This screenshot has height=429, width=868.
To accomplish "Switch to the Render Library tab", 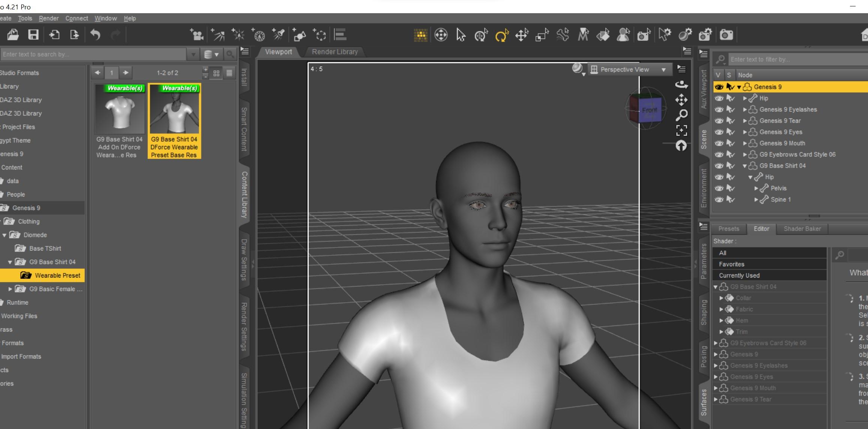I will (335, 52).
